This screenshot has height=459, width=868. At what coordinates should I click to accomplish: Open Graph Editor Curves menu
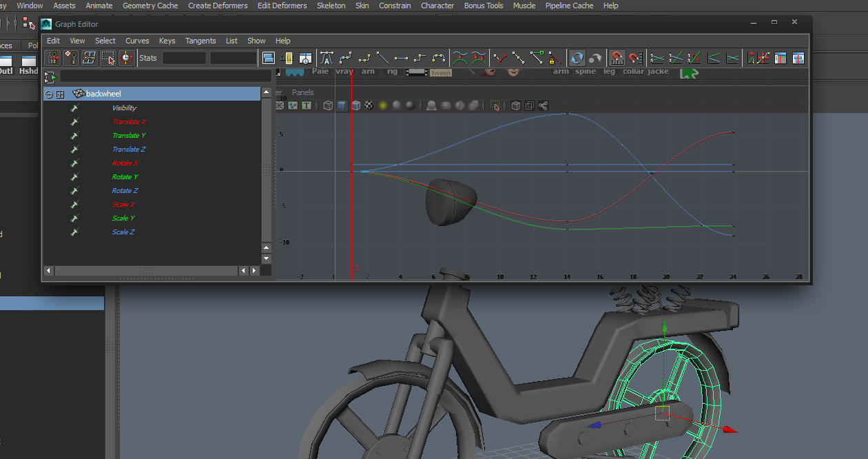tap(137, 41)
